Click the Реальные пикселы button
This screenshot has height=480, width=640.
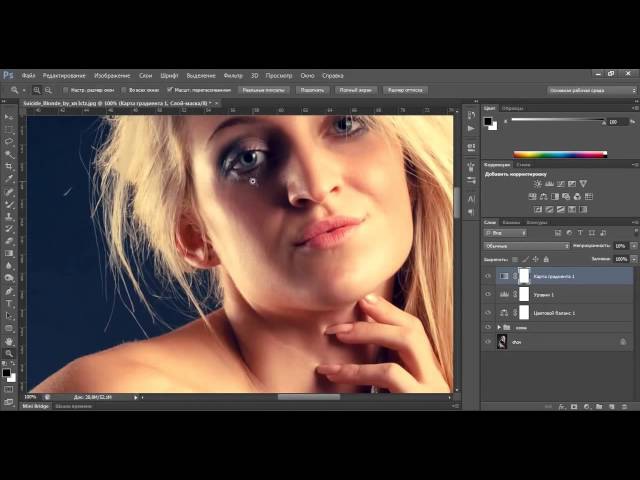pyautogui.click(x=263, y=90)
